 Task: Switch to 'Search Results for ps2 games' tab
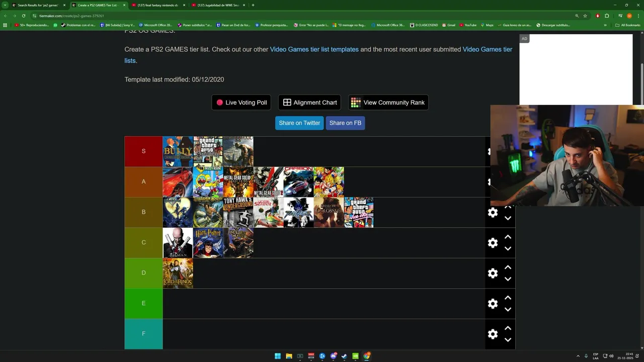tap(38, 5)
